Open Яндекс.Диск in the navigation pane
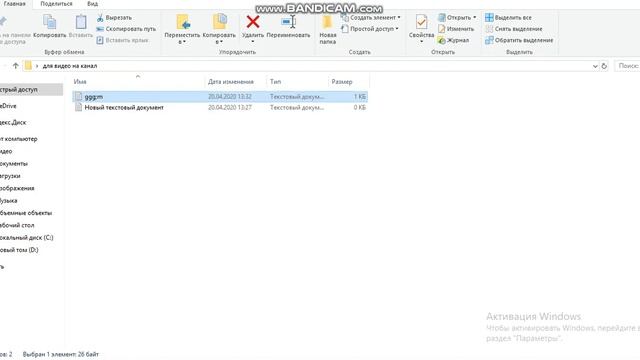The width and height of the screenshot is (640, 360). coord(13,122)
